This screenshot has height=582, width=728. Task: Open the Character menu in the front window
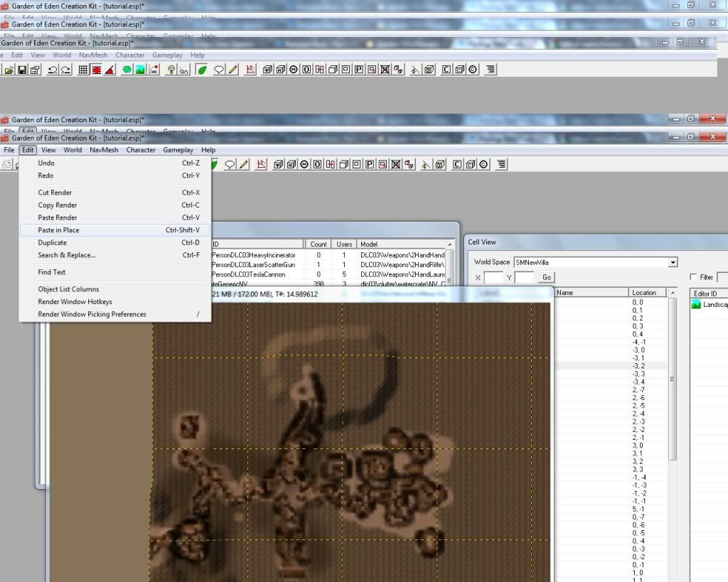141,150
